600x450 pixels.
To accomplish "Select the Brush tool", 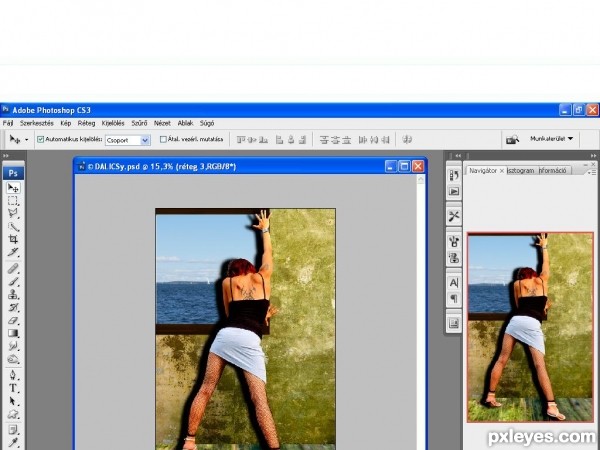I will (13, 282).
